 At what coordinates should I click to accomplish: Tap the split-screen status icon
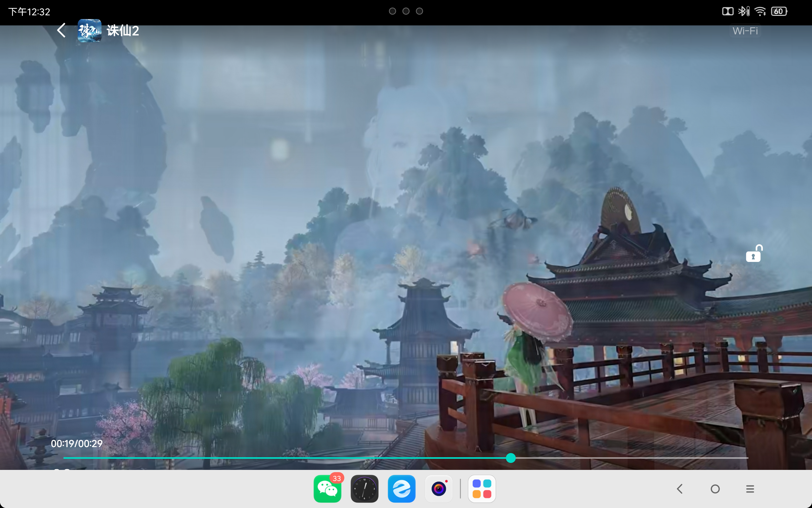(x=728, y=11)
